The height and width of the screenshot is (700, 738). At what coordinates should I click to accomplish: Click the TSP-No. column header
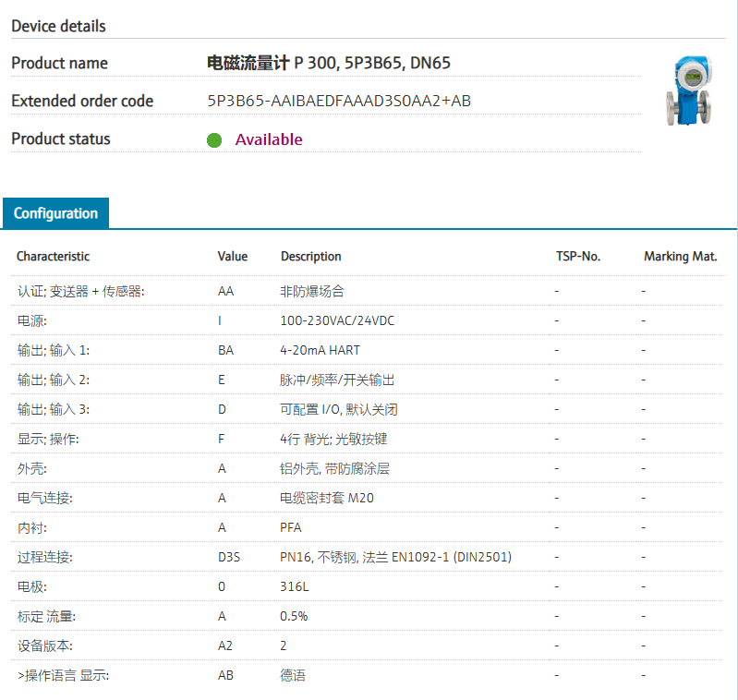coord(577,256)
